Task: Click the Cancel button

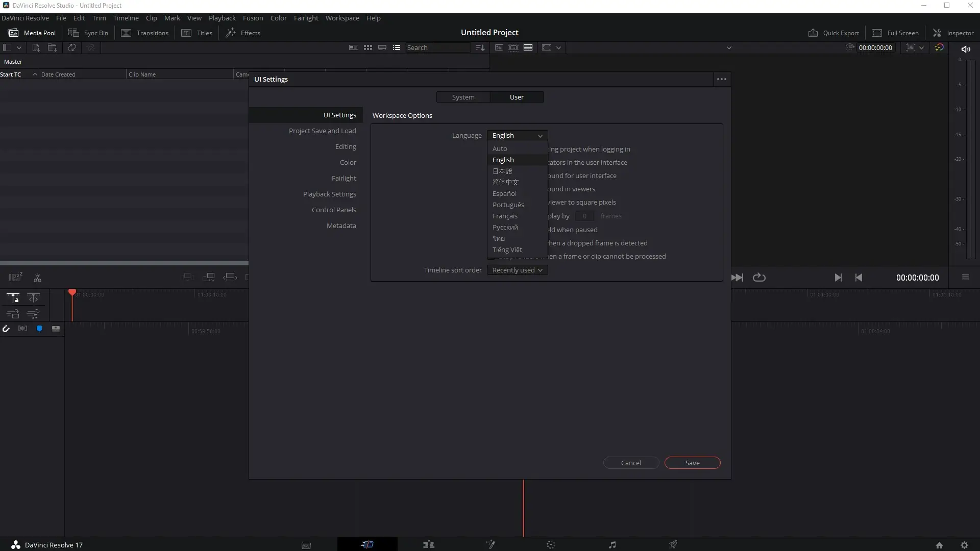Action: (631, 463)
